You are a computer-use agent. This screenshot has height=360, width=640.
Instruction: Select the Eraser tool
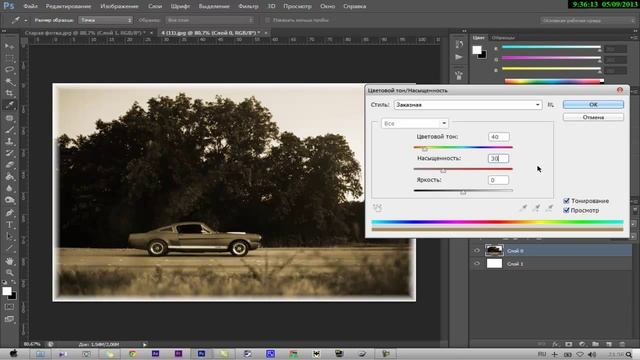click(9, 165)
